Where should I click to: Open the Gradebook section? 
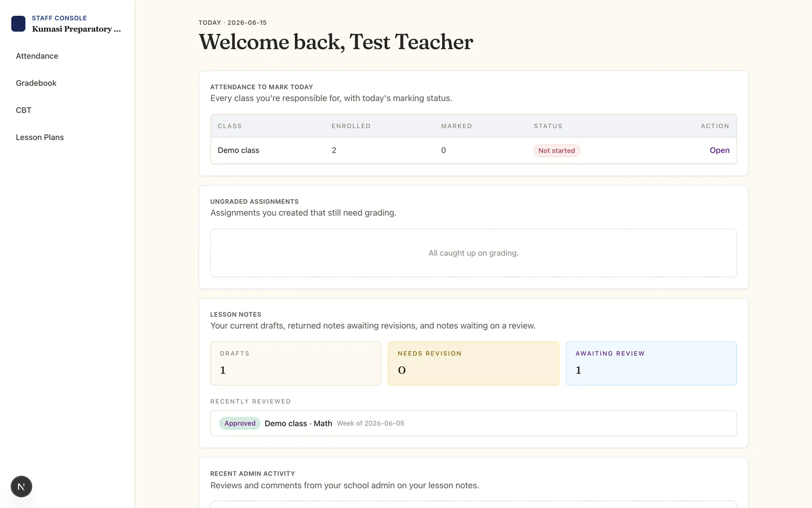36,83
